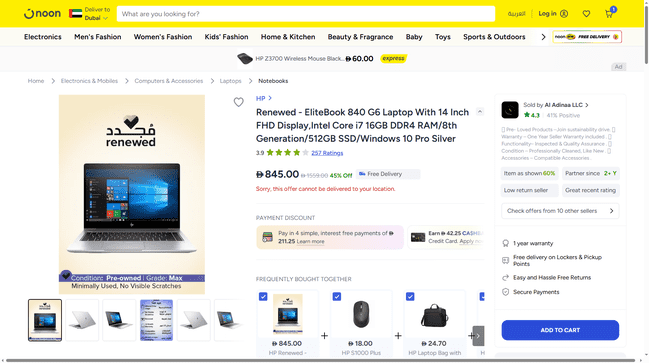Select the second thumbnail showing laptop lid
Viewport: 649px width, 363px height.
pos(82,320)
